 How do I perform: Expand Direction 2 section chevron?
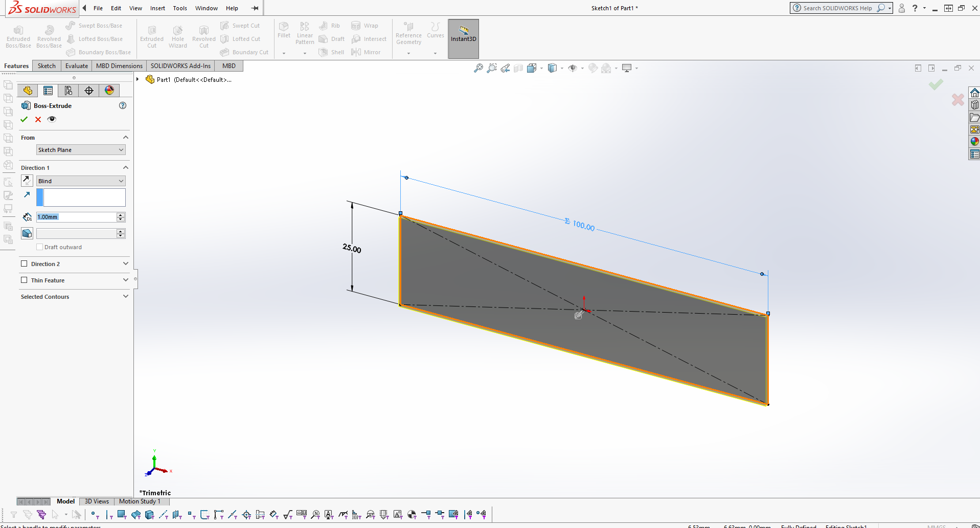[x=126, y=263]
